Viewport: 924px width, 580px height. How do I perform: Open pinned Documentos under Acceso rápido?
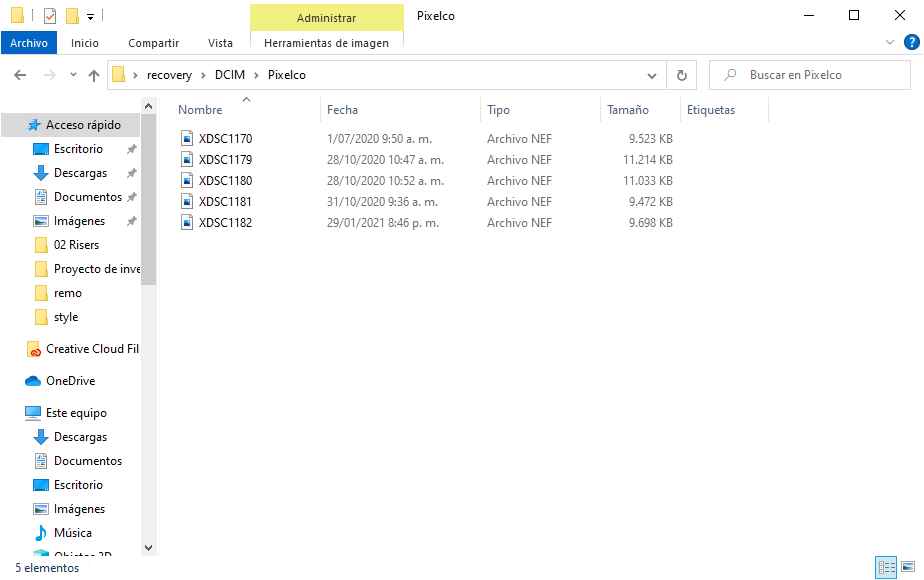pyautogui.click(x=88, y=197)
